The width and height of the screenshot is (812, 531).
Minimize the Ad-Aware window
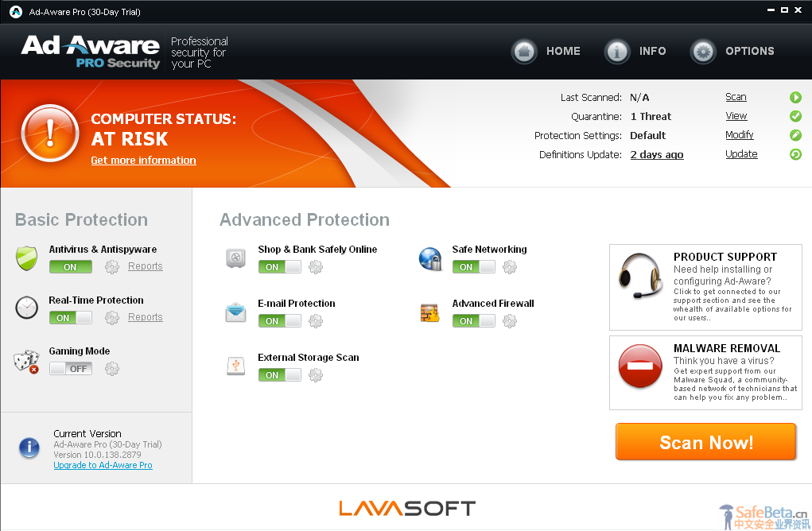pos(771,10)
